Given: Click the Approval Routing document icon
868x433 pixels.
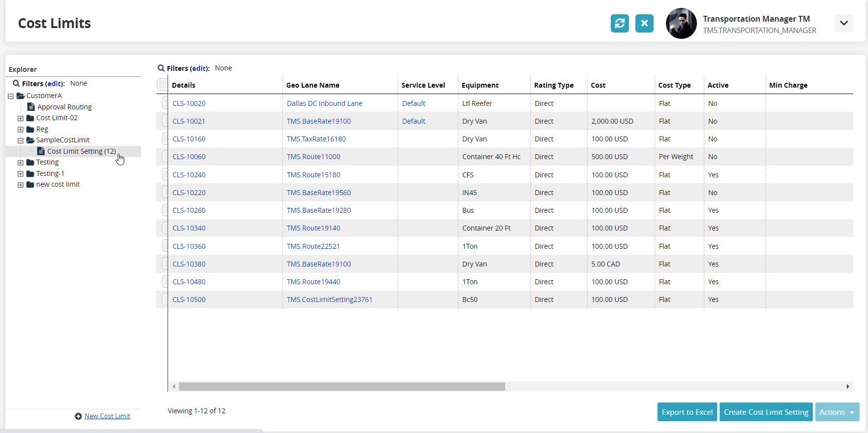Looking at the screenshot, I should [31, 107].
